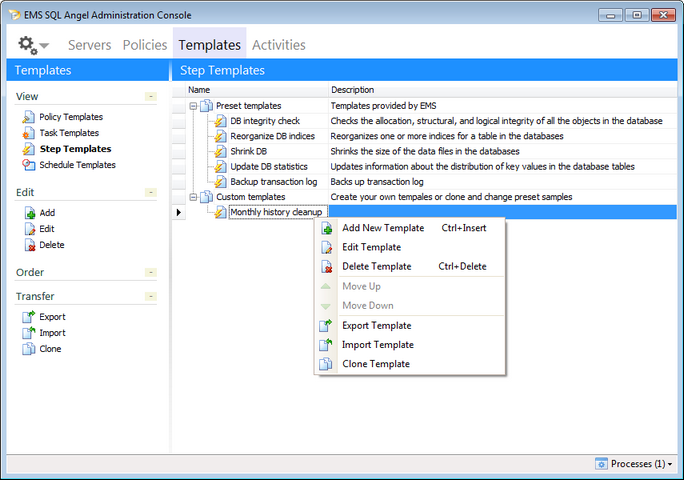Open the dropdown arrow beside gear icon
Screen dimensions: 684x480
(x=44, y=45)
